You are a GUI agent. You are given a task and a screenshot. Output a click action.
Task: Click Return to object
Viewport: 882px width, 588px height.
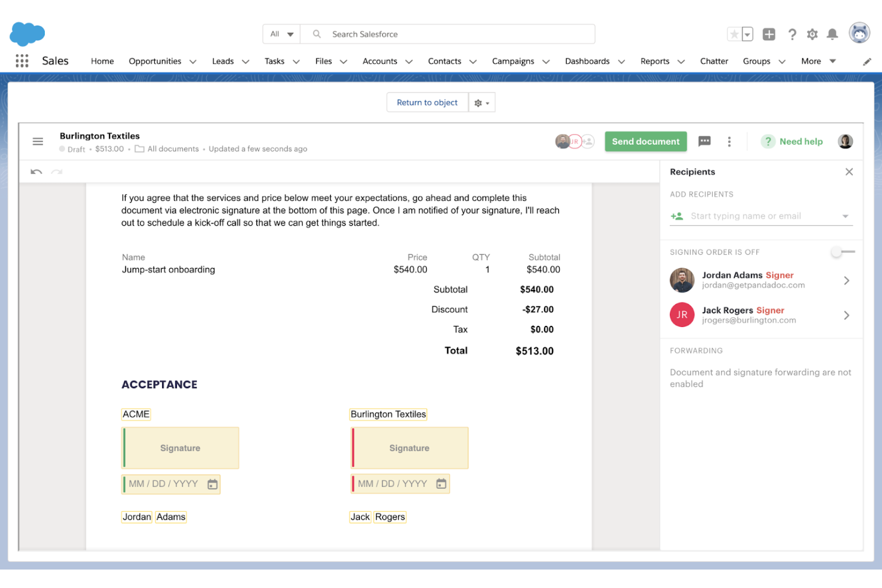(x=427, y=102)
